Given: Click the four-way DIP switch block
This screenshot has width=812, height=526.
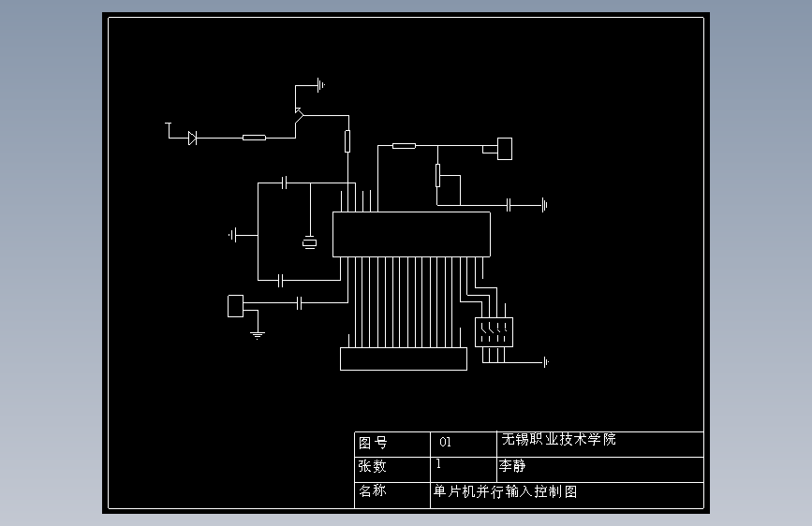Looking at the screenshot, I should [x=494, y=332].
